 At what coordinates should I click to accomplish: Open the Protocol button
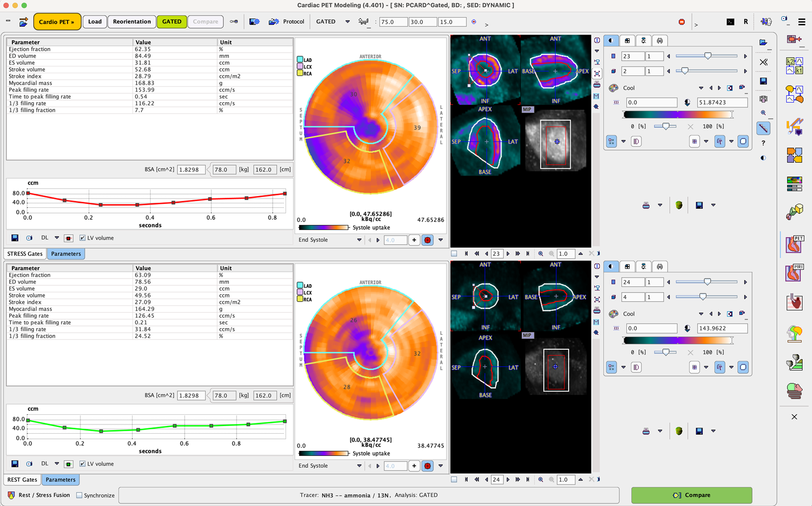pos(287,22)
